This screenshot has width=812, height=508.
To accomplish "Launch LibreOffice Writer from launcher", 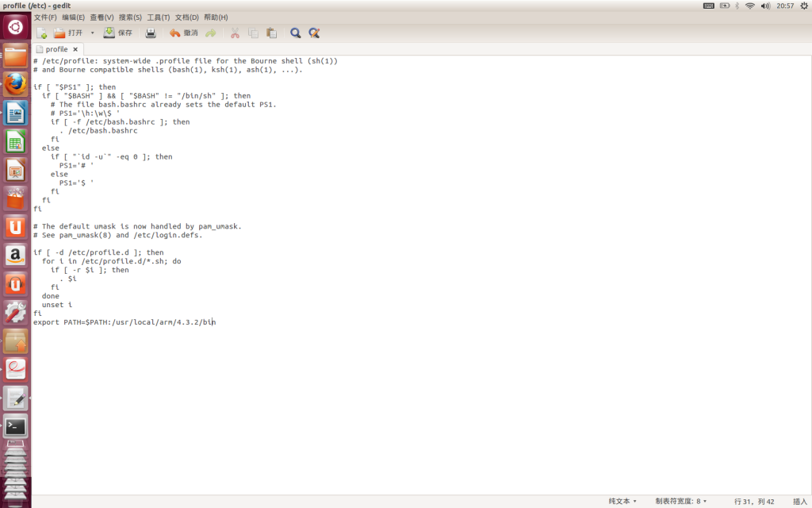I will (16, 113).
